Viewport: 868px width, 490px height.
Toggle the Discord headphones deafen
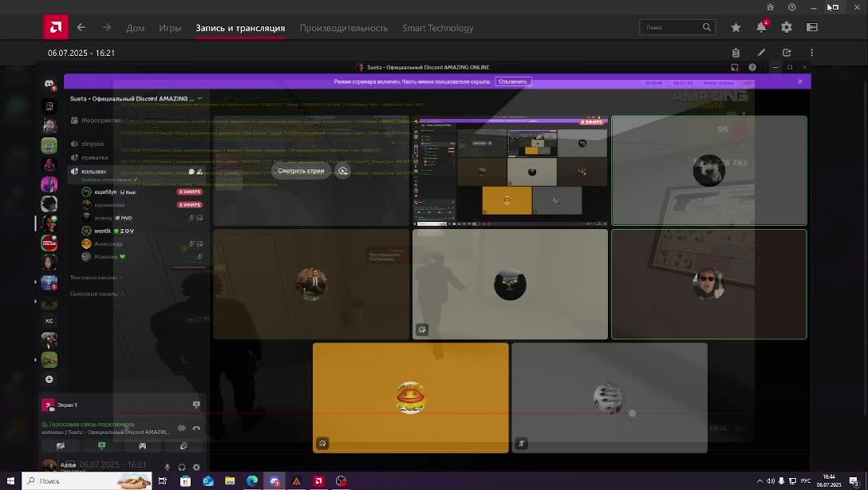click(182, 467)
